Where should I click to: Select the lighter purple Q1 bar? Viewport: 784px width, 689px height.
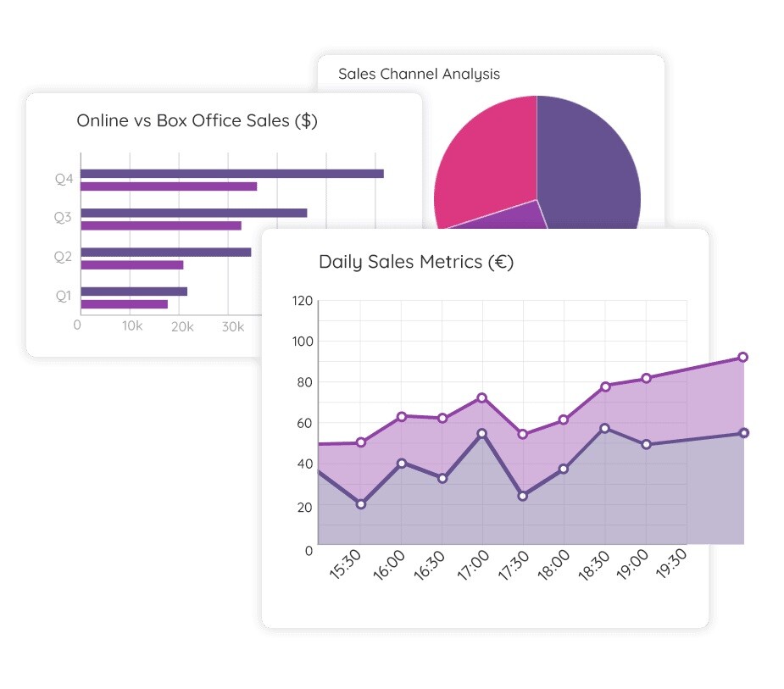coord(125,304)
